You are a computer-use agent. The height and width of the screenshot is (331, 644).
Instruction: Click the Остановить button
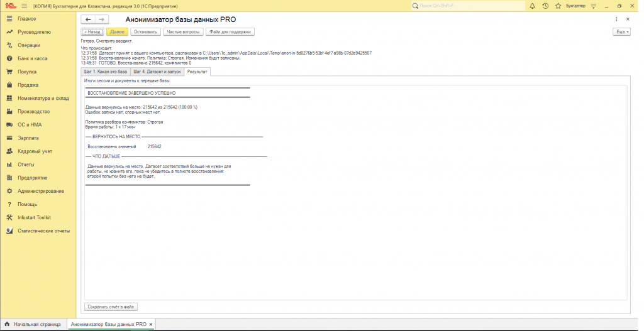click(x=145, y=31)
